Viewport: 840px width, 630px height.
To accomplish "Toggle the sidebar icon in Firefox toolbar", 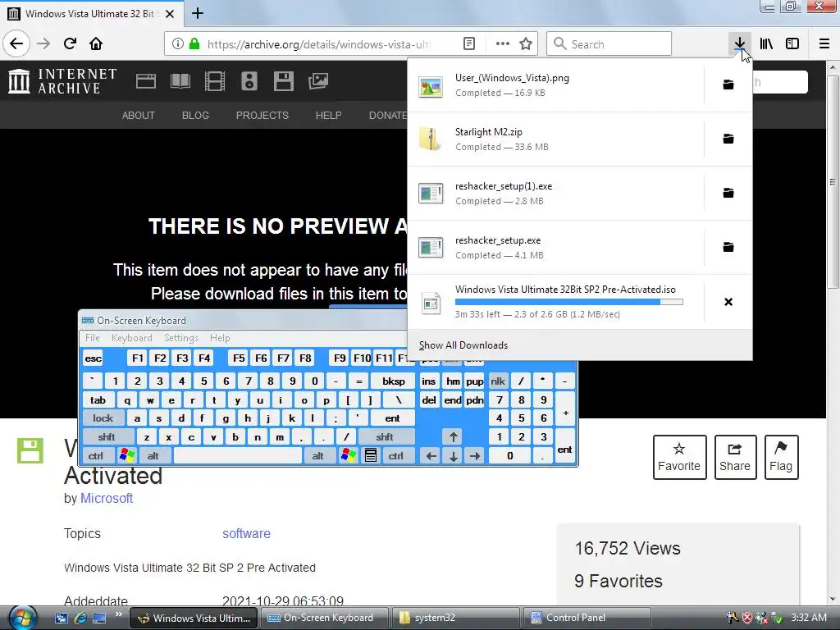I will pos(792,43).
